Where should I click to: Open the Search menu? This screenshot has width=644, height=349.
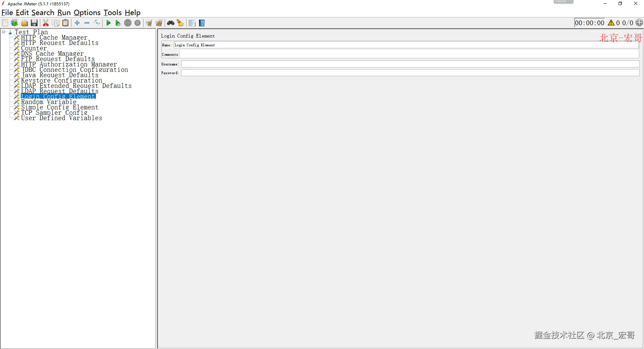pos(43,13)
